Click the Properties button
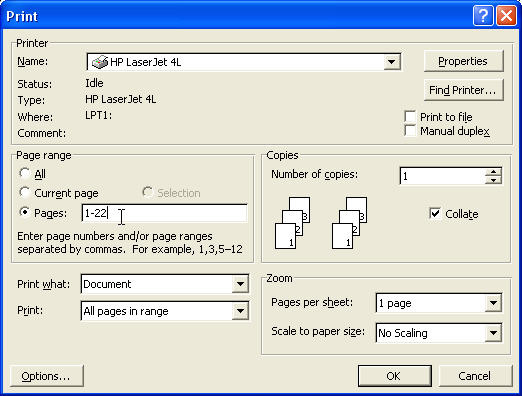The width and height of the screenshot is (522, 396). click(463, 61)
